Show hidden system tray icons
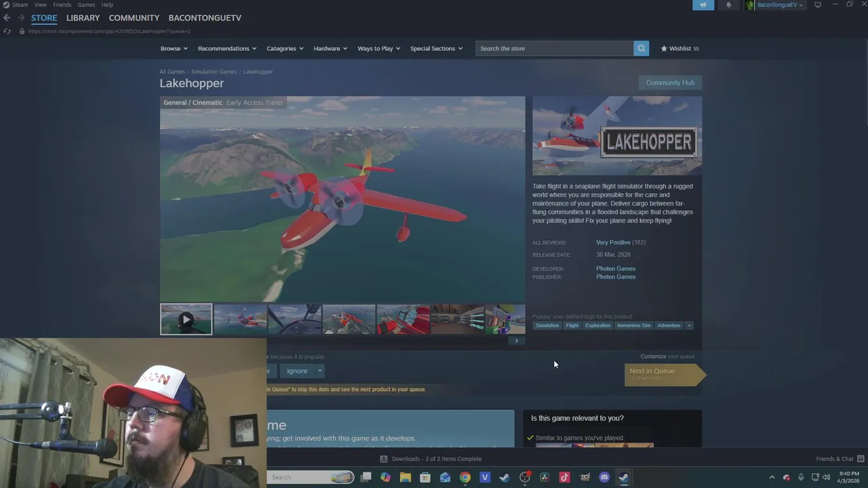The width and height of the screenshot is (868, 488). tap(772, 477)
